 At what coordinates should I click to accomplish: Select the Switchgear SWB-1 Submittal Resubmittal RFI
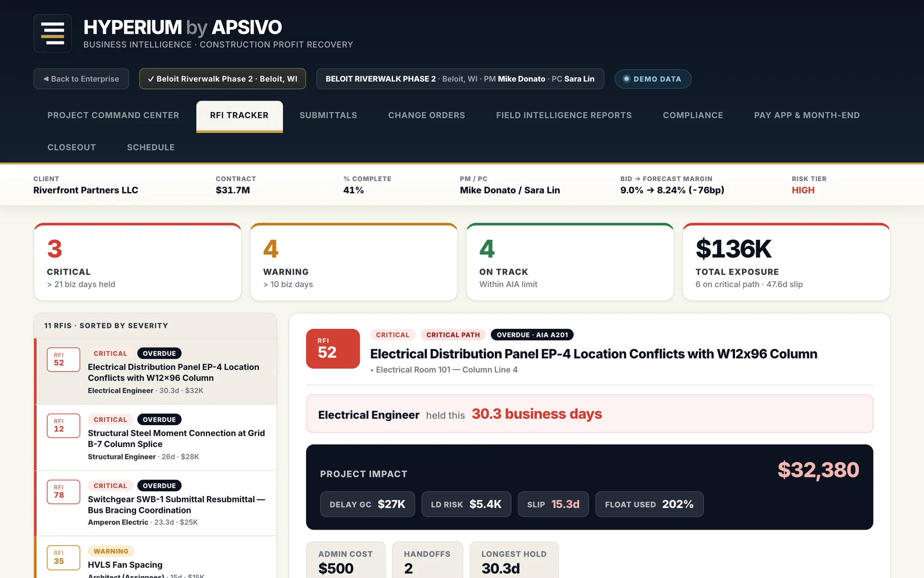point(156,503)
